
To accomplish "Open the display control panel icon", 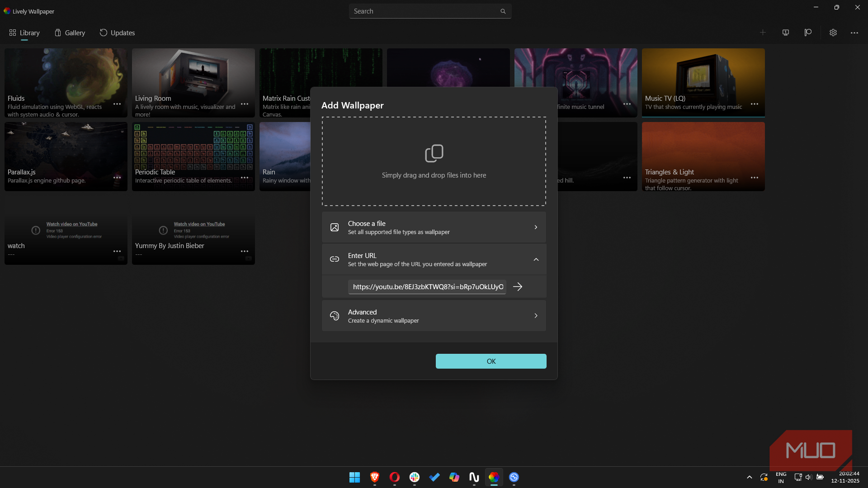I will [786, 33].
